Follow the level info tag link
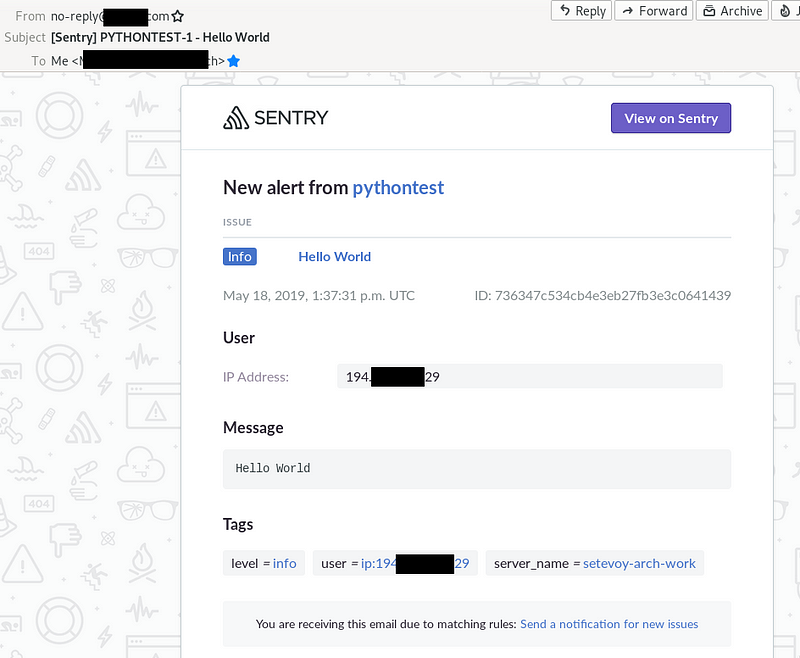Viewport: 800px width, 658px height. point(284,563)
